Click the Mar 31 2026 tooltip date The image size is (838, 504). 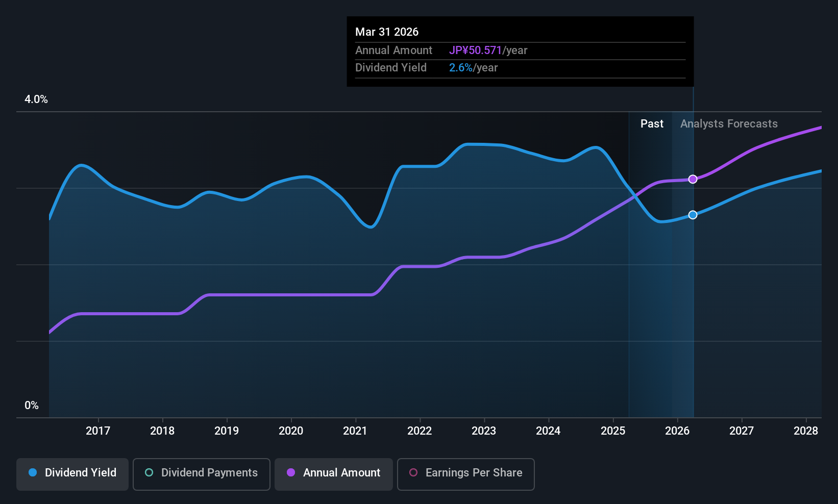click(387, 32)
